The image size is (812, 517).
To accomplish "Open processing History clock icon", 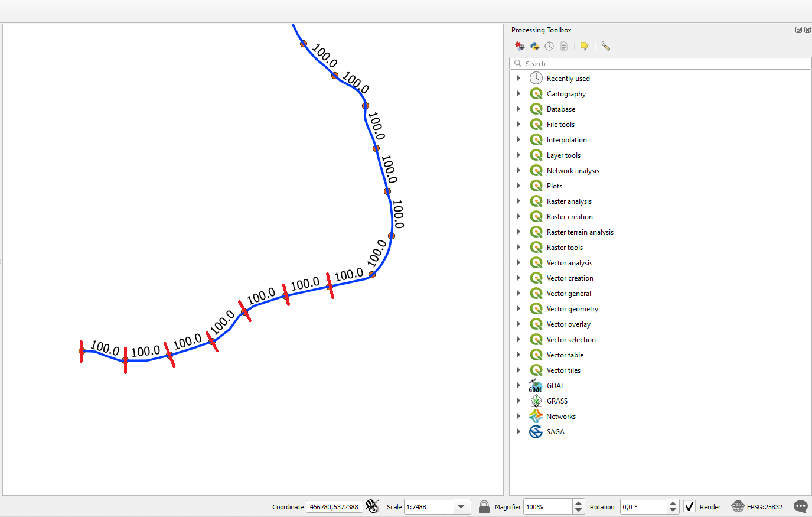I will (549, 46).
